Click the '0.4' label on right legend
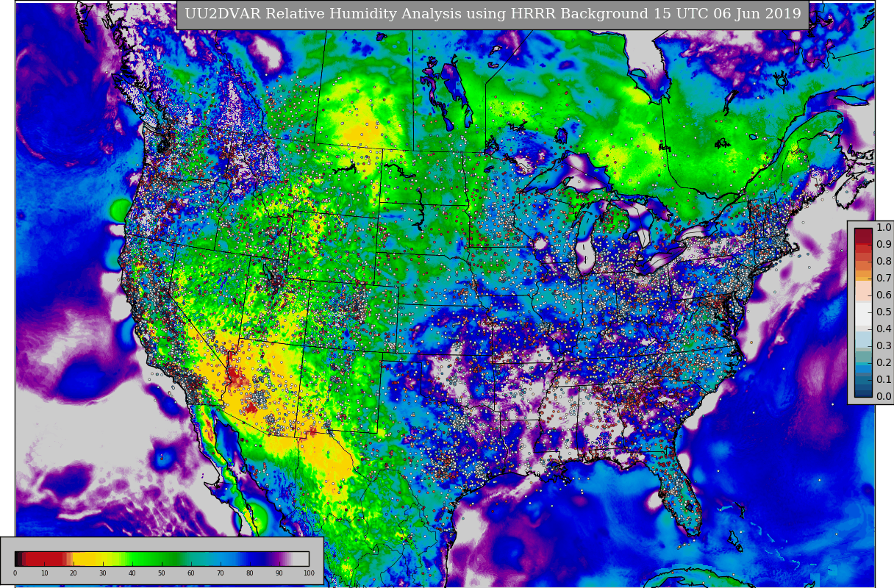The height and width of the screenshot is (588, 894). pos(884,329)
